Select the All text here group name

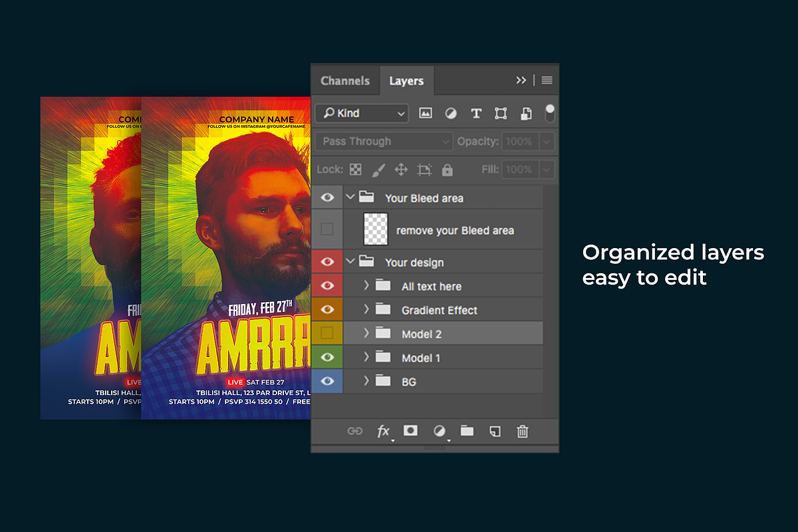(x=432, y=287)
